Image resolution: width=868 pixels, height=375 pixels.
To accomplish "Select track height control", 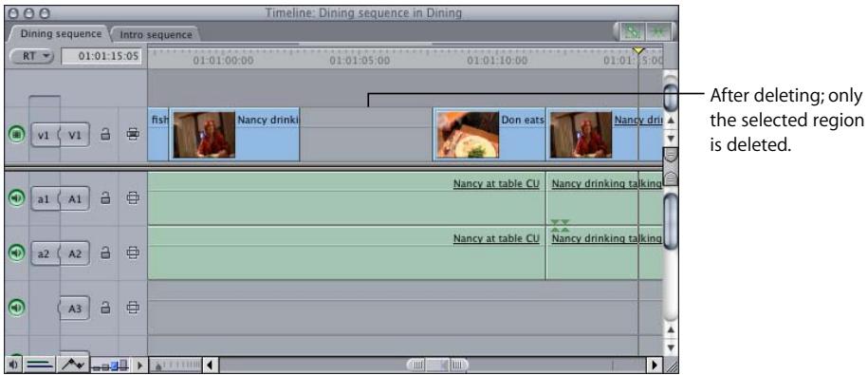I will 110,365.
